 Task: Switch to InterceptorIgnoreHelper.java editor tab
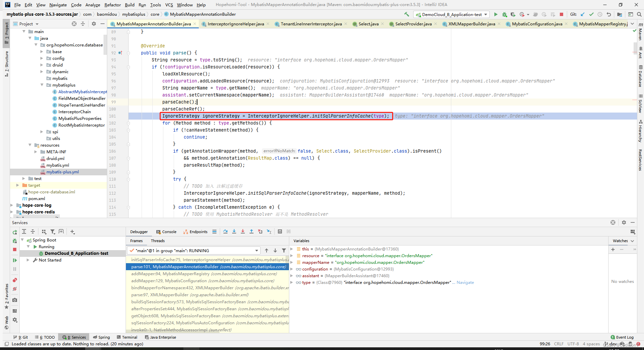(x=235, y=24)
